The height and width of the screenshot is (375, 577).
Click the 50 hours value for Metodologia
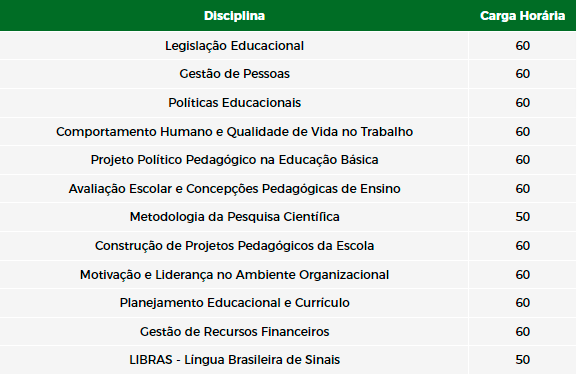click(x=523, y=217)
